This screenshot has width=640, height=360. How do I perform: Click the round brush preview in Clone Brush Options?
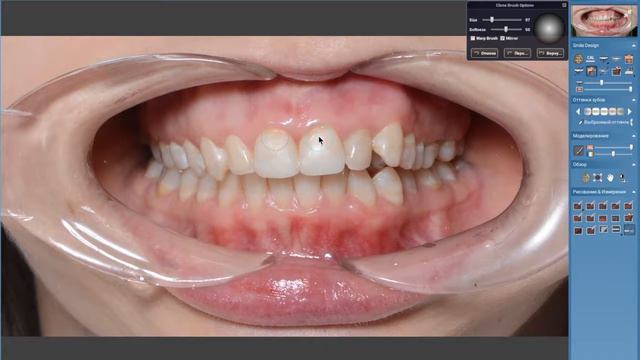(549, 29)
